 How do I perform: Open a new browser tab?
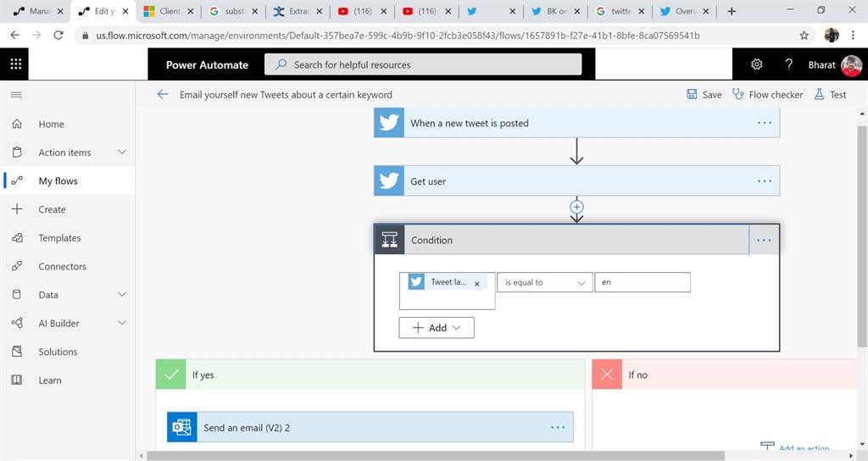732,11
